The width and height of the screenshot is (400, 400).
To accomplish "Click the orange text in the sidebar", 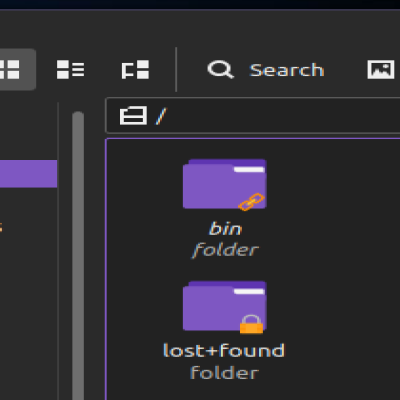I will (x=1, y=228).
